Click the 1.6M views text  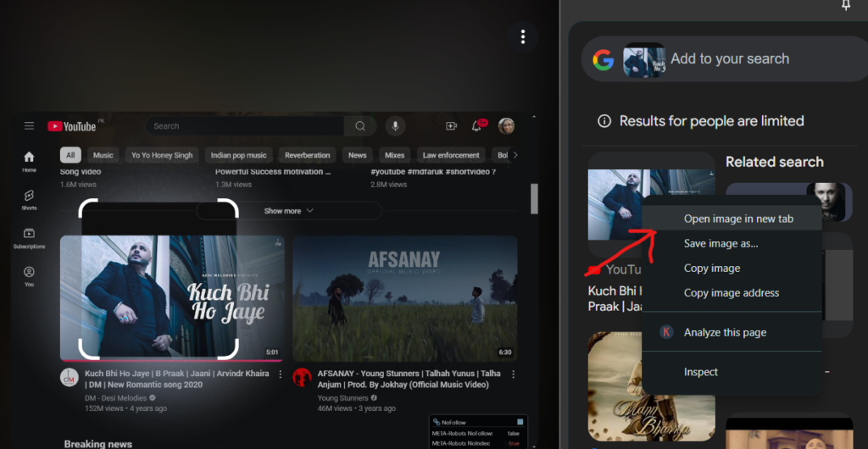(x=78, y=185)
